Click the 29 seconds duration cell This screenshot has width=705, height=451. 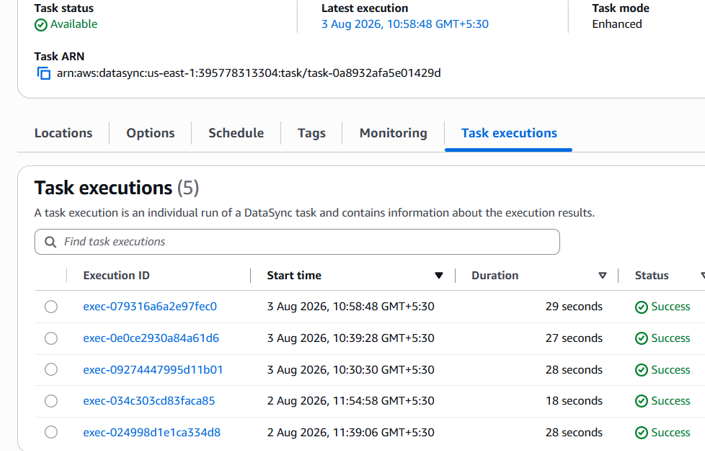[x=574, y=307]
